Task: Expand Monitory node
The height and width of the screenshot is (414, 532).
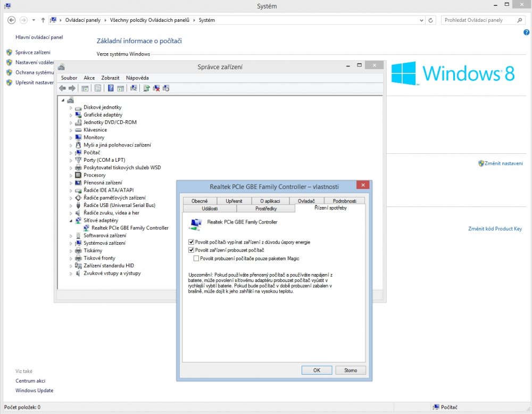Action: [71, 138]
